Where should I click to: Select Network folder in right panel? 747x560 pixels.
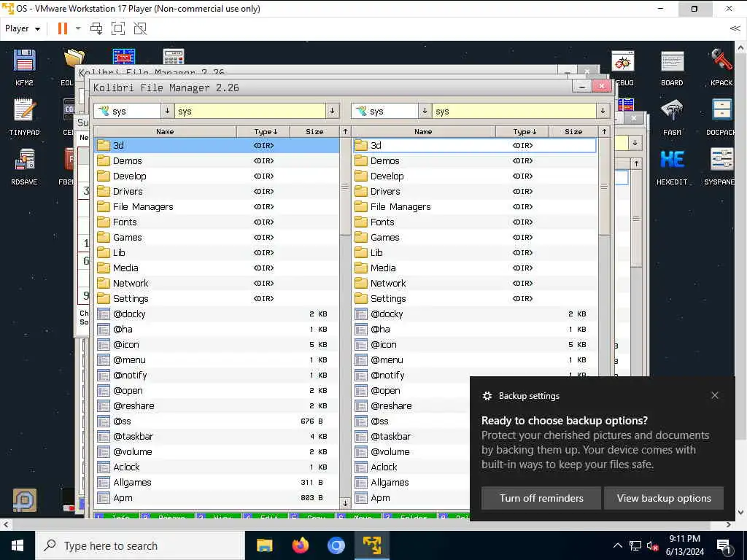point(475,284)
